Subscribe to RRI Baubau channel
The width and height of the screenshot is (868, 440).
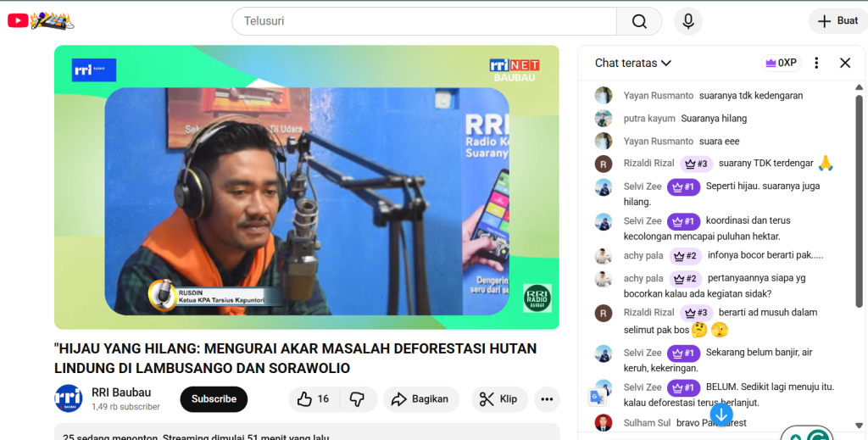[x=214, y=399]
